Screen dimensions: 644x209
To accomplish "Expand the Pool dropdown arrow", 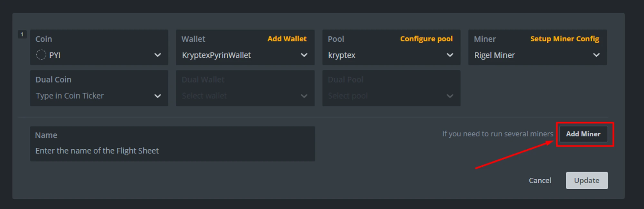I will click(x=450, y=55).
